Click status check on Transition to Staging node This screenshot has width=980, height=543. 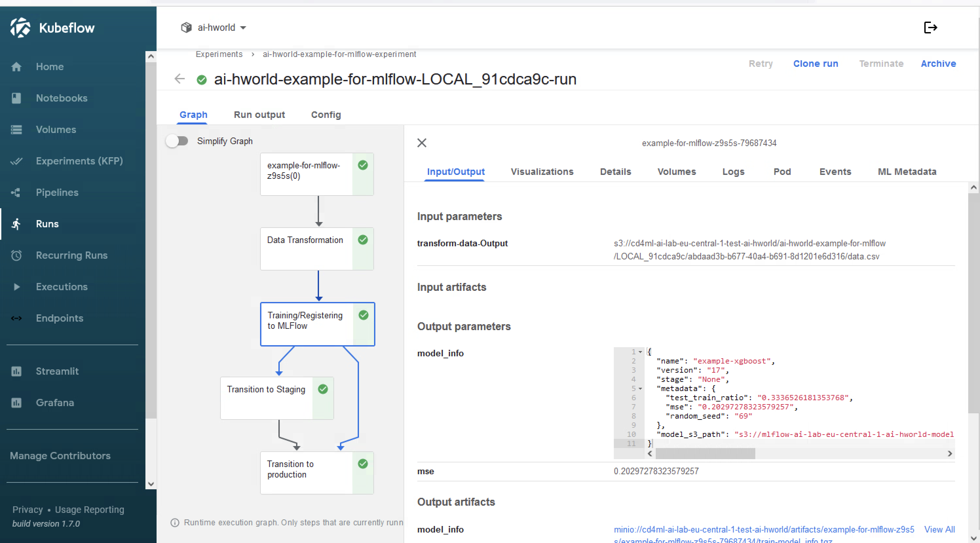click(323, 389)
